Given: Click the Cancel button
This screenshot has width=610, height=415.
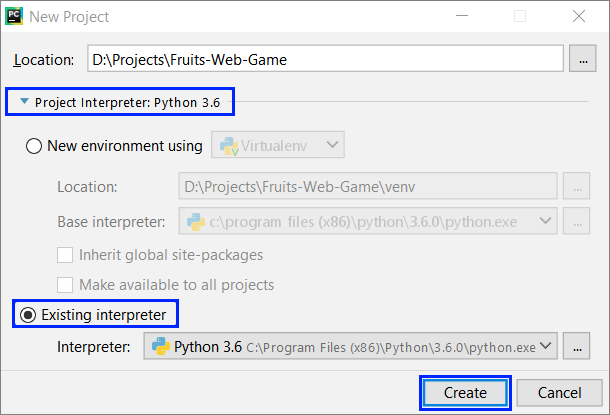Looking at the screenshot, I should click(559, 393).
